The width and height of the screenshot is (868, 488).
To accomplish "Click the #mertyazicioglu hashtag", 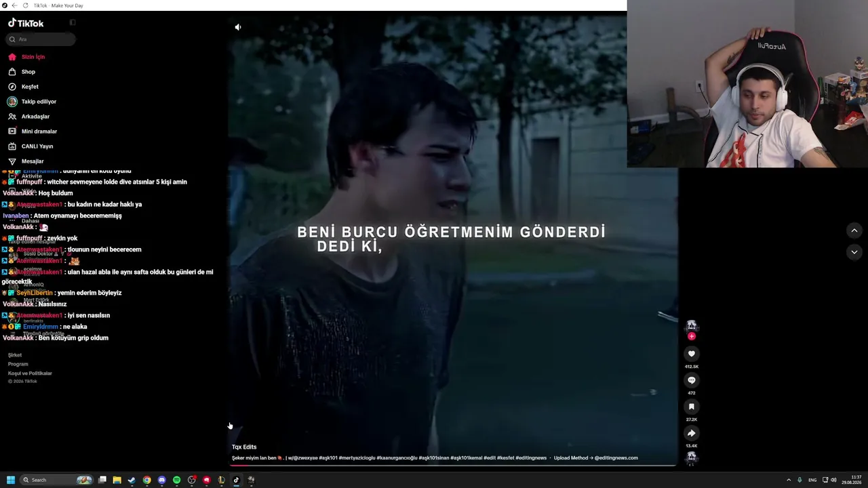I will [357, 458].
